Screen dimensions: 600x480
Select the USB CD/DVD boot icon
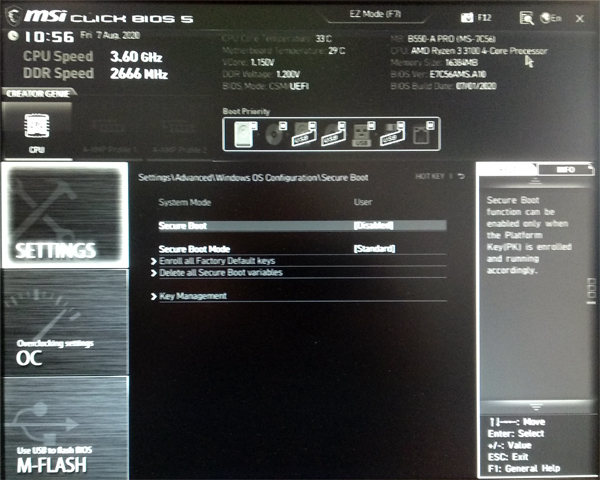[x=333, y=134]
